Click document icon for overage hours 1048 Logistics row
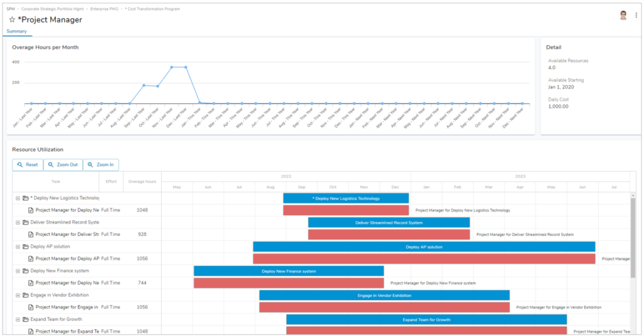The width and height of the screenshot is (644, 336). click(31, 210)
